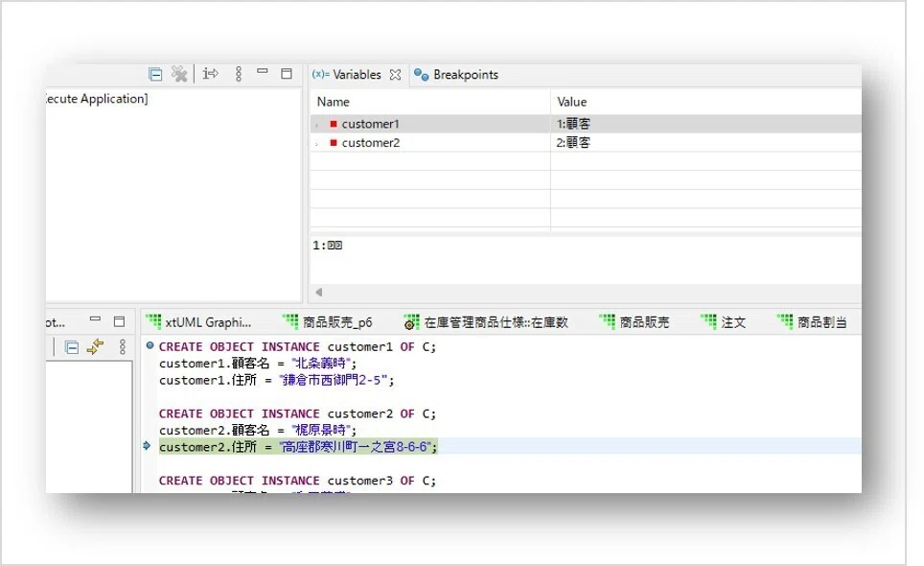Open the 在庫管理商品仕様::在庫数 tab
Image resolution: width=924 pixels, height=566 pixels.
pos(486,322)
